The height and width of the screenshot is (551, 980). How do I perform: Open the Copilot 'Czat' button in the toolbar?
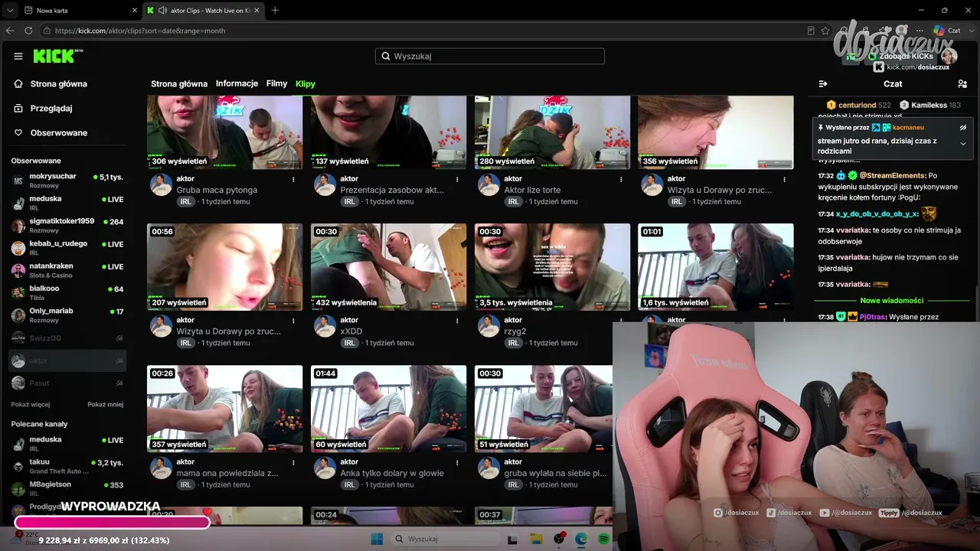click(947, 31)
